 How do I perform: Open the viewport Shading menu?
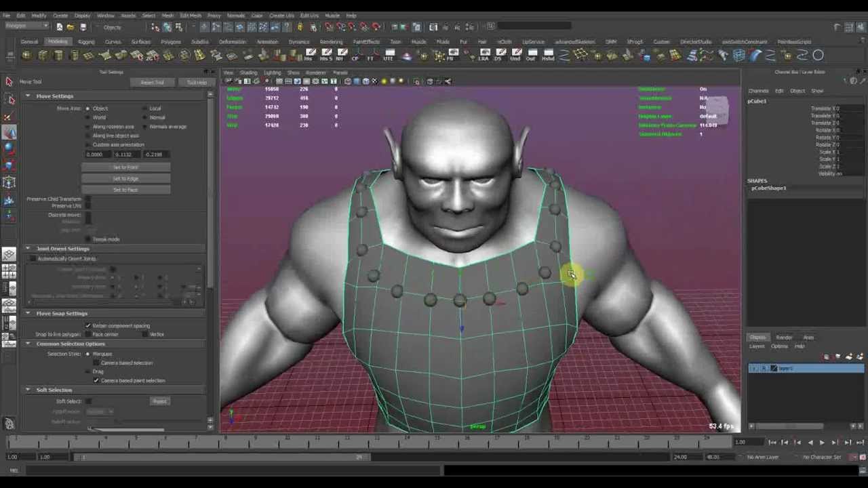click(x=248, y=73)
